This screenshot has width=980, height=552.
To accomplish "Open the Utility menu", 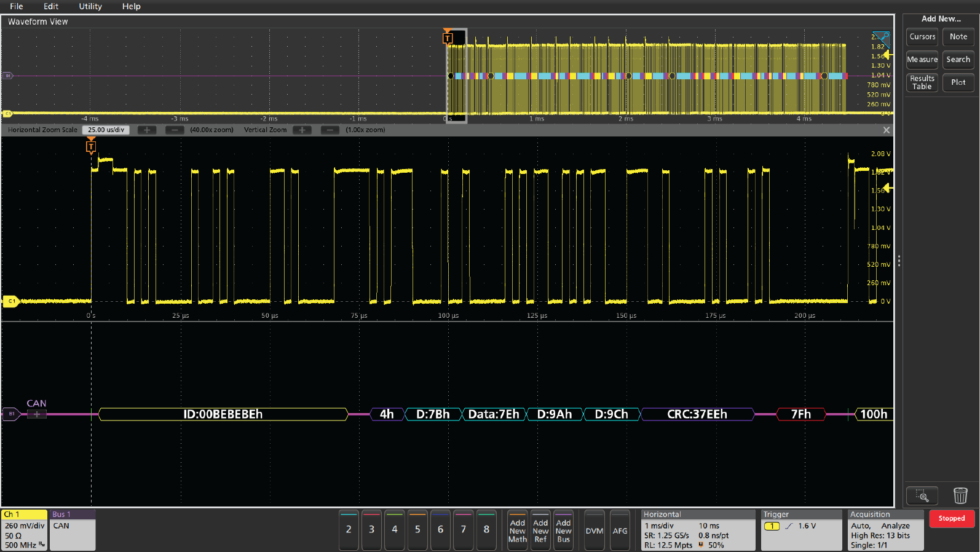I will pyautogui.click(x=90, y=6).
